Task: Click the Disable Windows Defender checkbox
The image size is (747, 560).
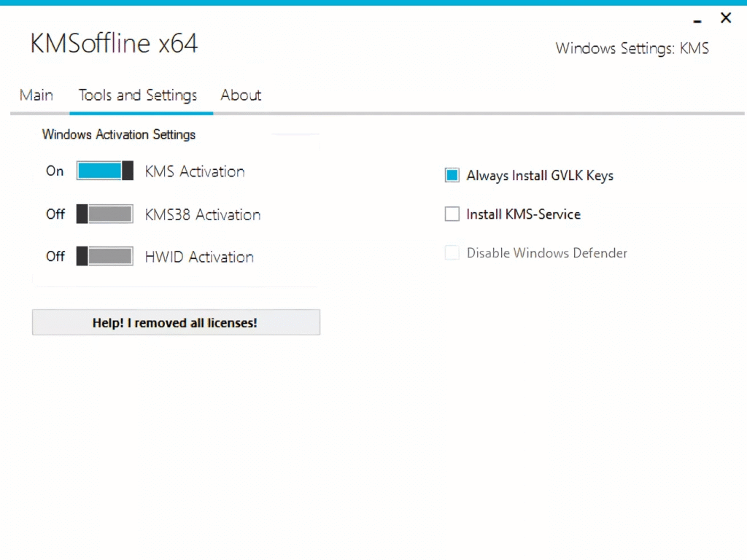Action: 452,252
